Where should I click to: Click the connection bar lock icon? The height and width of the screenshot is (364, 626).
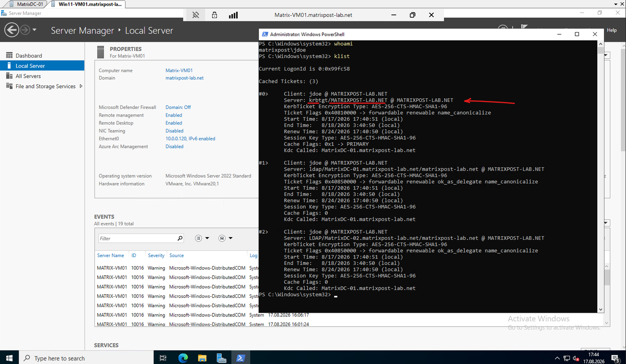(214, 15)
